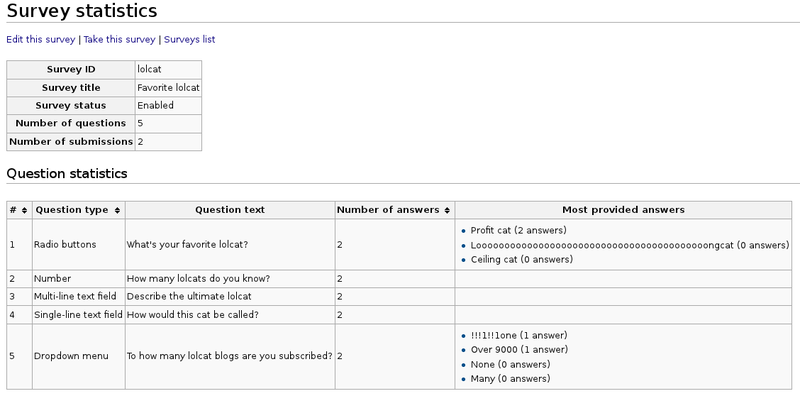The image size is (800, 396).
Task: Go to the Surveys list link
Action: coord(189,39)
